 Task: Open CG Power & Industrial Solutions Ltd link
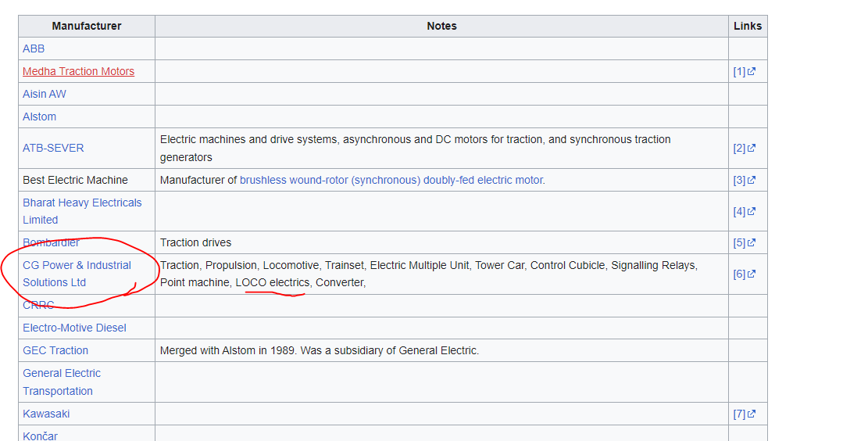(77, 274)
